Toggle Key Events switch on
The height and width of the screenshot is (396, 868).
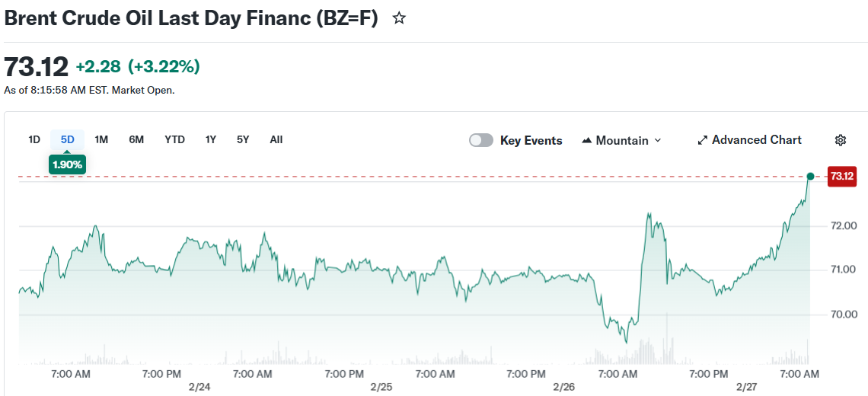point(481,140)
